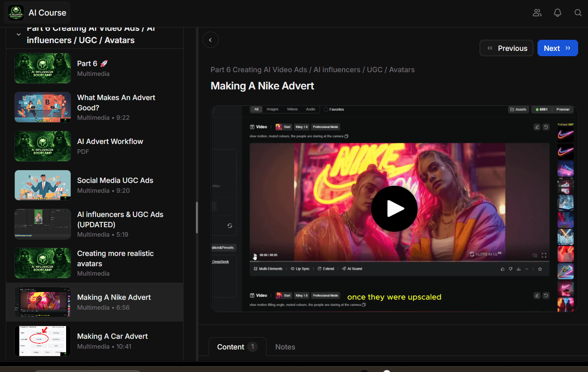Advance with the Next button
This screenshot has width=588, height=372.
[x=557, y=48]
